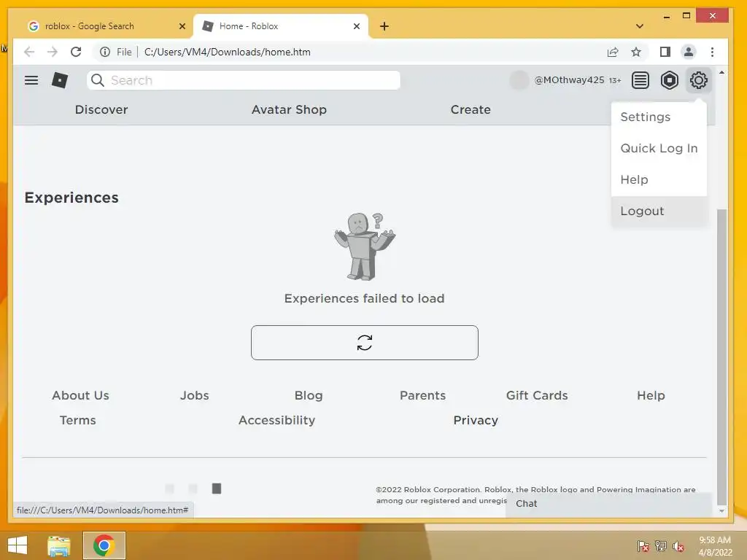Open the Blog footer link
Viewport: 747px width, 560px height.
309,395
